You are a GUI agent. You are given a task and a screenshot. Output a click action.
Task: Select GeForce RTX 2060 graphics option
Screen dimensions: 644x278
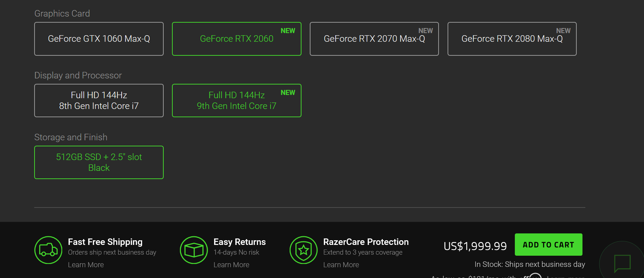pyautogui.click(x=236, y=39)
